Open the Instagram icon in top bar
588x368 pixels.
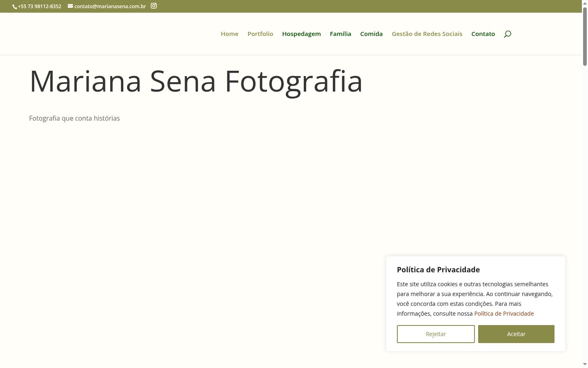154,6
